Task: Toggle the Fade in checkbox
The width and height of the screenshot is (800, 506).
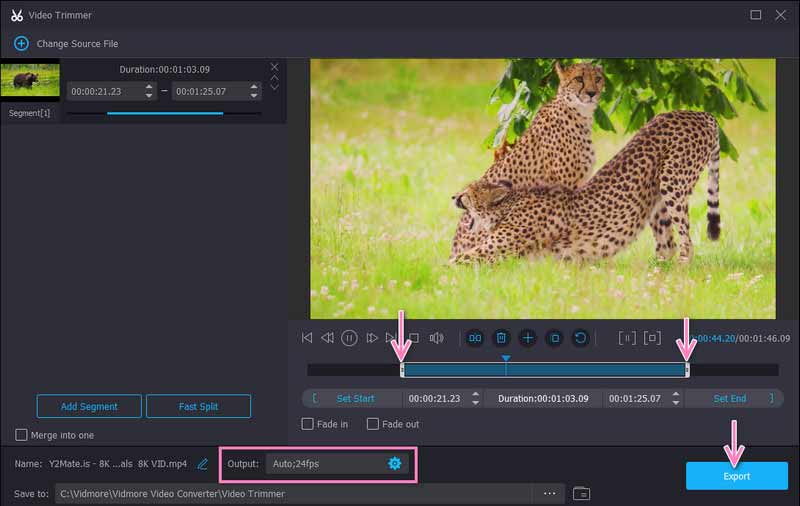Action: (x=308, y=424)
